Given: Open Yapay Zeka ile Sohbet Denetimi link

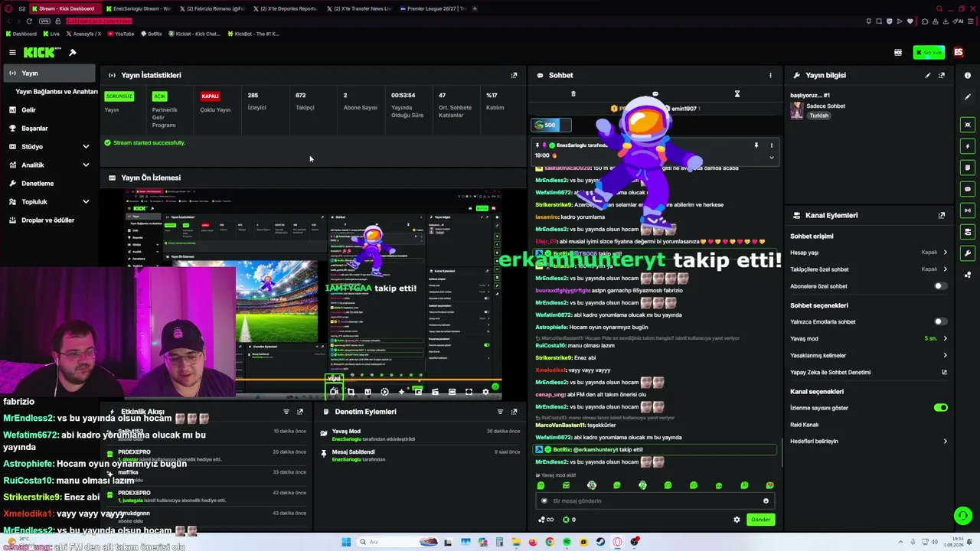Looking at the screenshot, I should coord(868,372).
